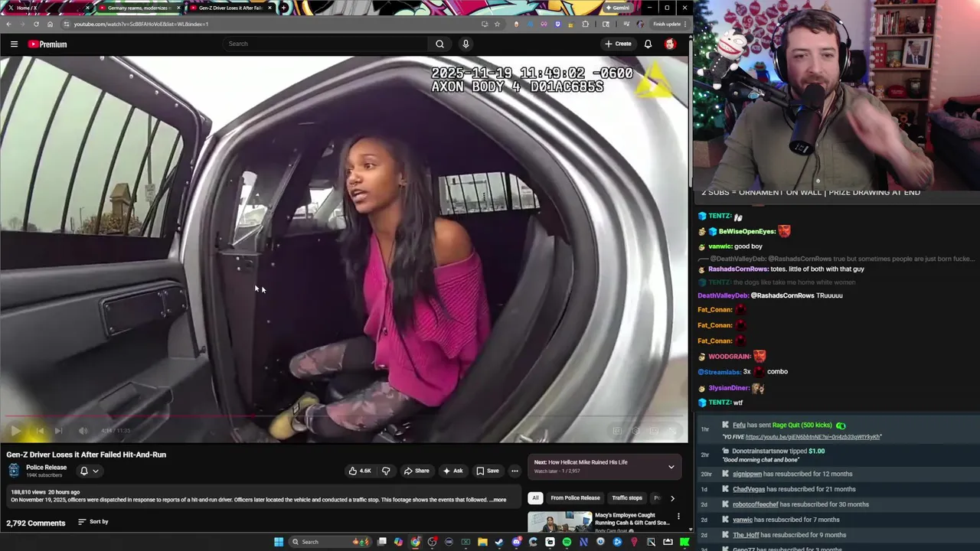Viewport: 980px width, 551px height.
Task: Reload the browser page
Action: click(36, 24)
